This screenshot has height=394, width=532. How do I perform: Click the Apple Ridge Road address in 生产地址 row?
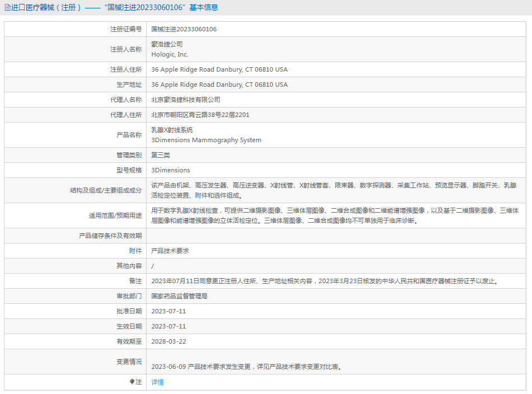click(x=219, y=85)
